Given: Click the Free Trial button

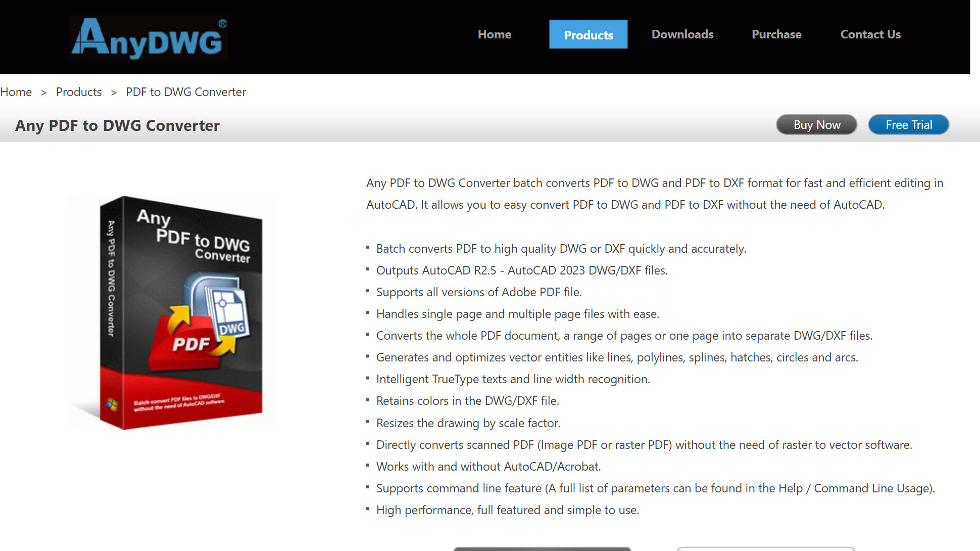Looking at the screenshot, I should 909,125.
